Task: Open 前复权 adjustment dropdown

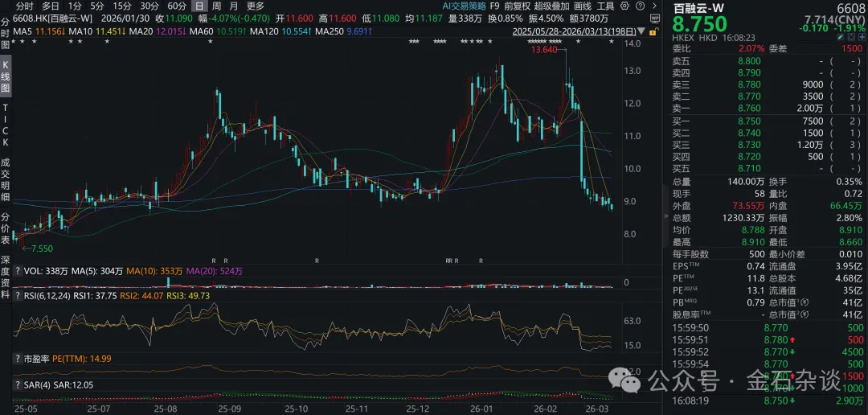Action: (x=517, y=6)
